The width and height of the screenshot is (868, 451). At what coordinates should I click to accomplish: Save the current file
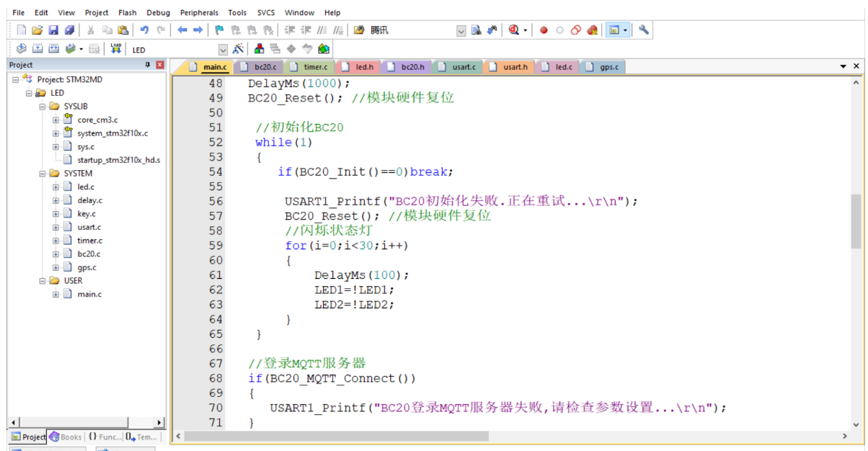53,30
